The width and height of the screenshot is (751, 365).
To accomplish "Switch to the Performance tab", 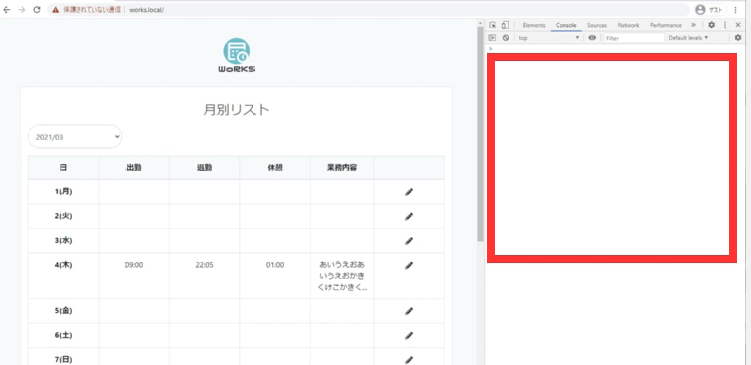I will pyautogui.click(x=666, y=25).
